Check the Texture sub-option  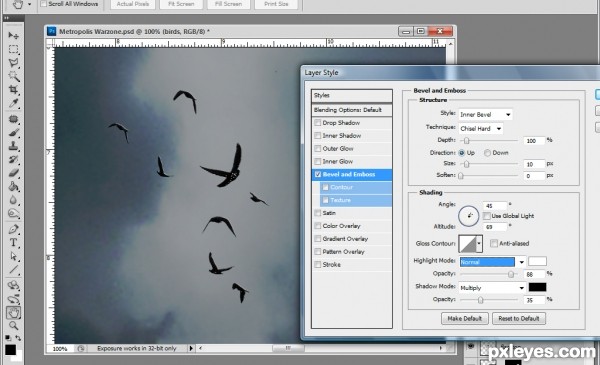[326, 200]
